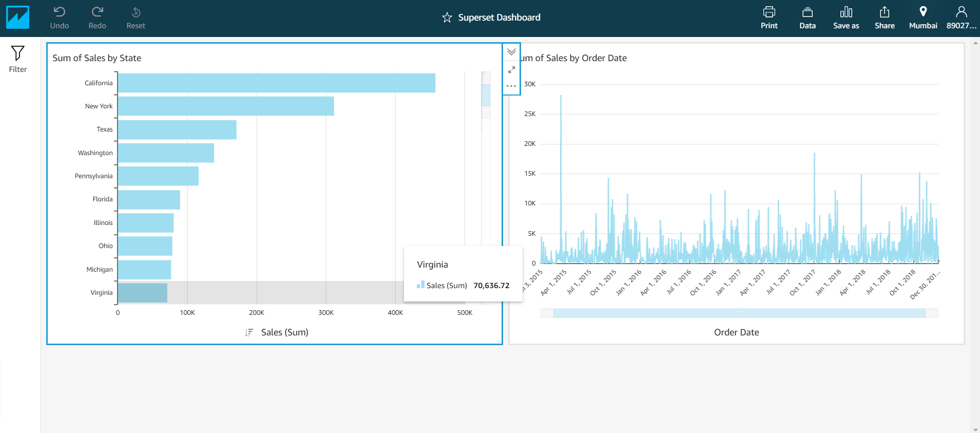980x433 pixels.
Task: Click the QuickSight logo icon
Action: click(17, 17)
